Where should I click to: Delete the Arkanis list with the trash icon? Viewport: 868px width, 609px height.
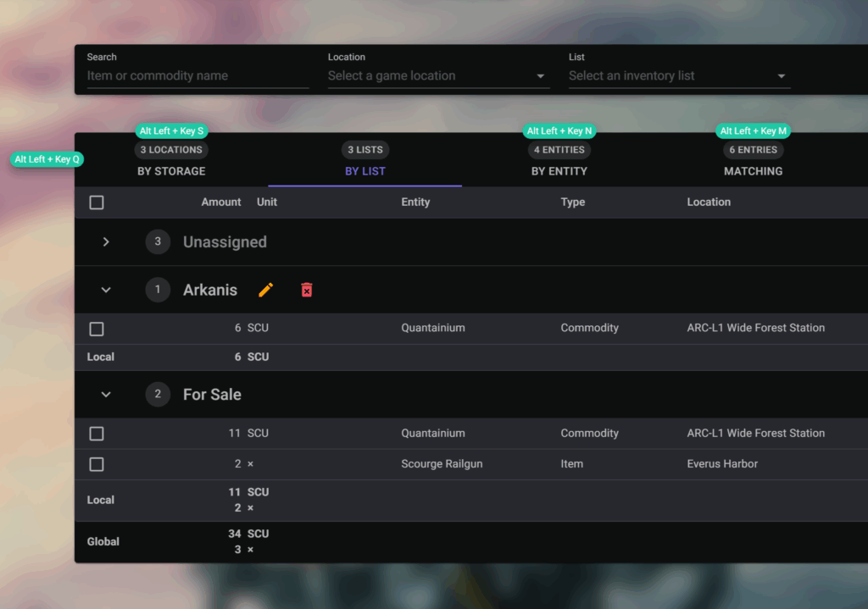[x=307, y=290]
